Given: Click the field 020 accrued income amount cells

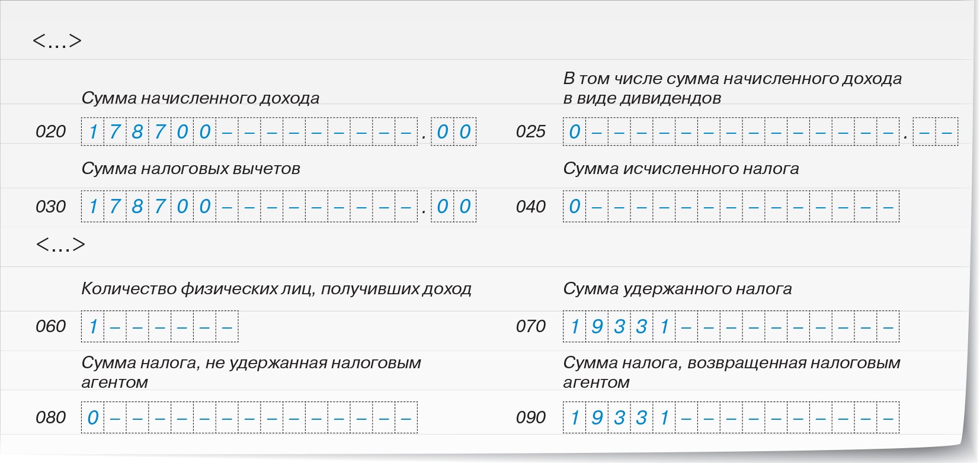Looking at the screenshot, I should point(249,131).
